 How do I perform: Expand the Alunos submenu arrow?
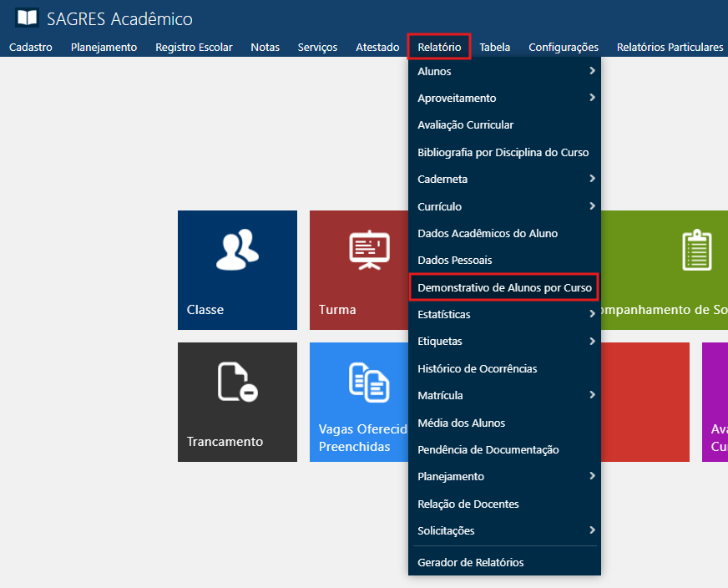(592, 71)
